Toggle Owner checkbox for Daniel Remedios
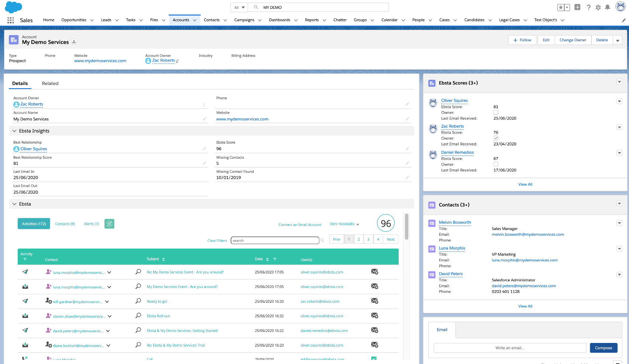The height and width of the screenshot is (364, 629). 496,164
